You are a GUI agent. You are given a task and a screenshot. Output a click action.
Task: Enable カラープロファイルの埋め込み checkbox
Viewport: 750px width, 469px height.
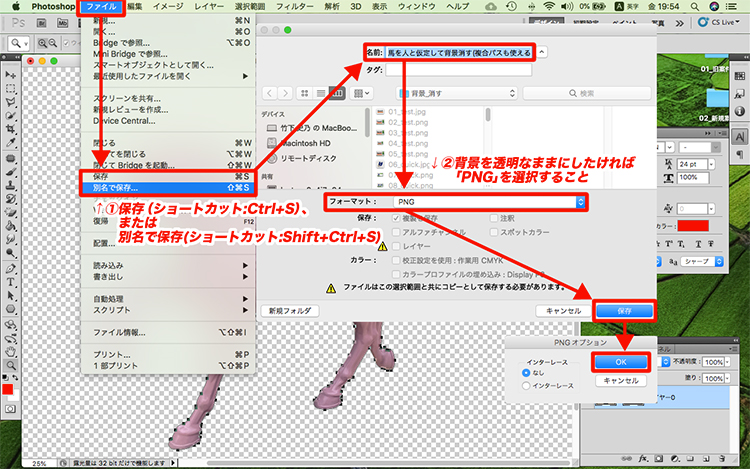396,274
